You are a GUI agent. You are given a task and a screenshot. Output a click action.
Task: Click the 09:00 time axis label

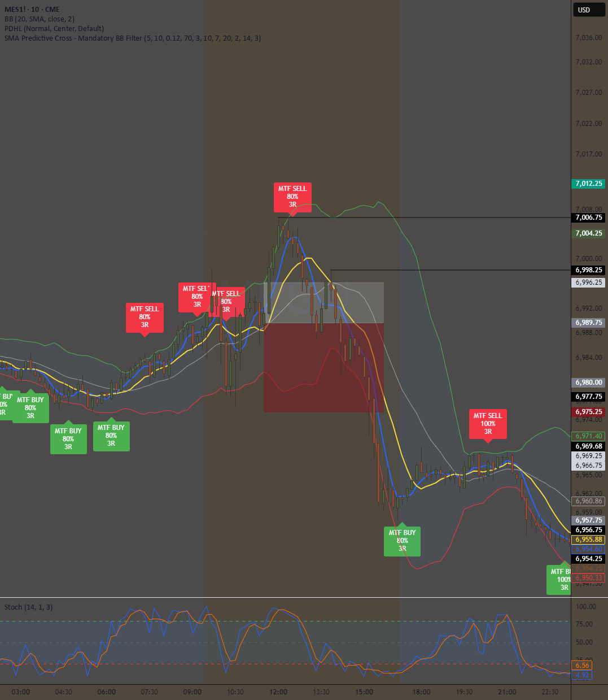click(192, 692)
